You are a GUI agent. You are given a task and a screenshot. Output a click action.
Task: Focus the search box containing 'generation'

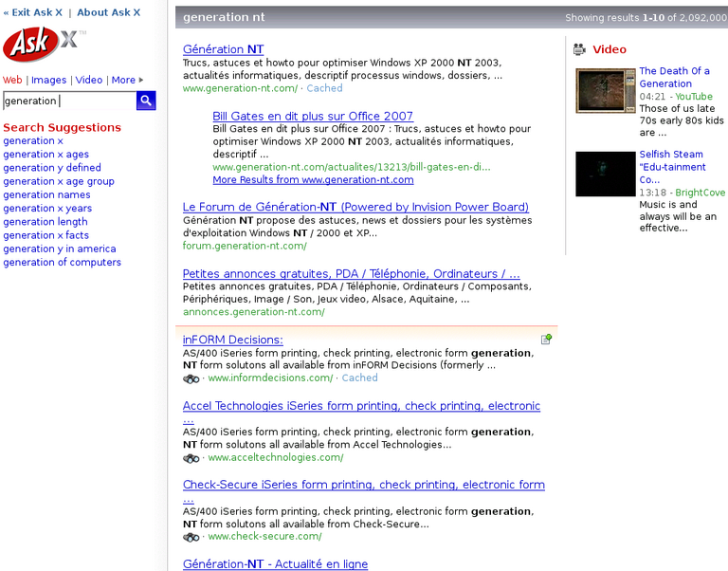pos(69,101)
